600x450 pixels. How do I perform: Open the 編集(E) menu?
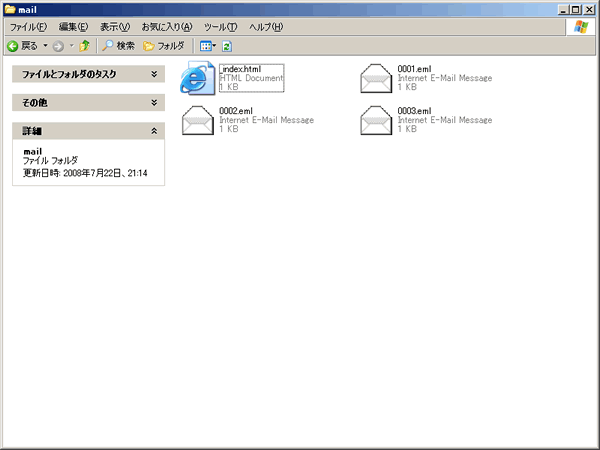point(73,27)
